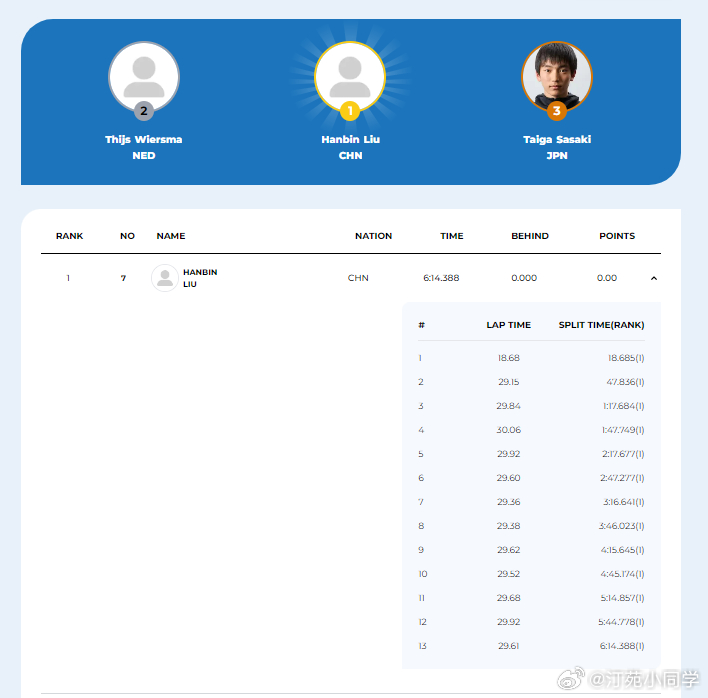Viewport: 708px width, 698px height.
Task: Select lap time 29.61
Action: pos(508,646)
